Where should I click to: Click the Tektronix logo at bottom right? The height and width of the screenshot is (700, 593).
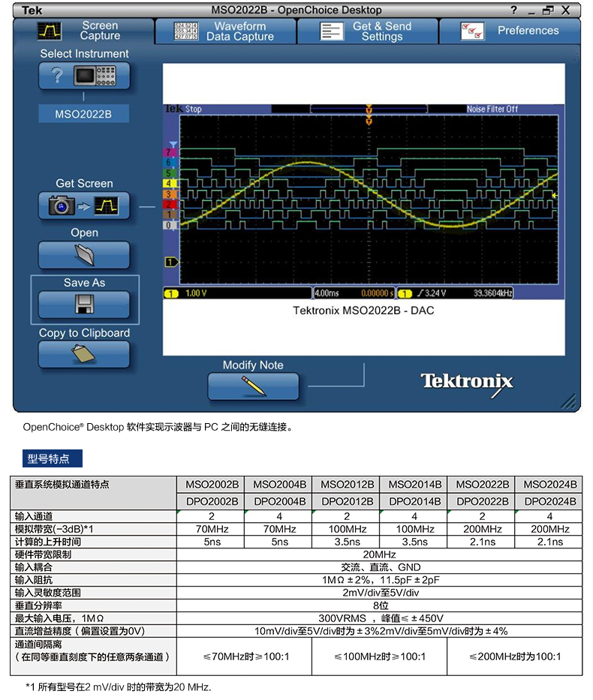tap(466, 381)
